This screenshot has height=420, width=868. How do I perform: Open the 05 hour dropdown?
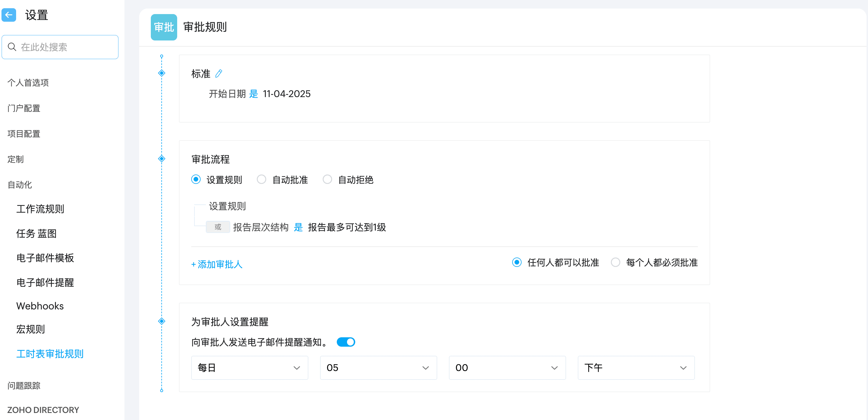378,368
